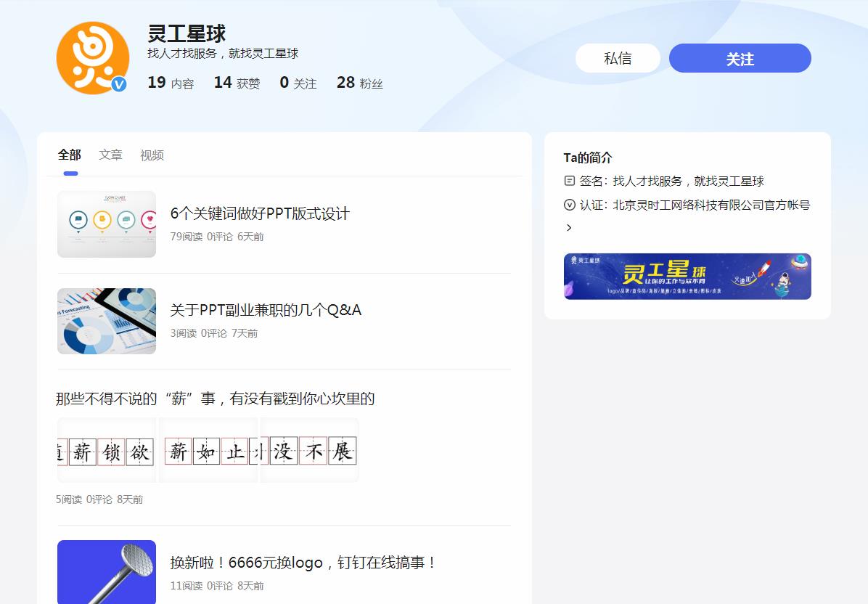Click the signature icon beside 签名

(569, 181)
